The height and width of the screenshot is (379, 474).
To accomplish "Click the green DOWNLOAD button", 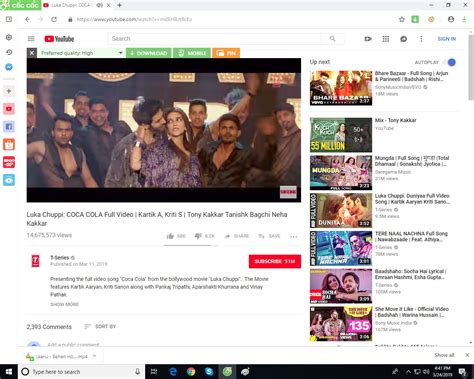I will tap(149, 53).
